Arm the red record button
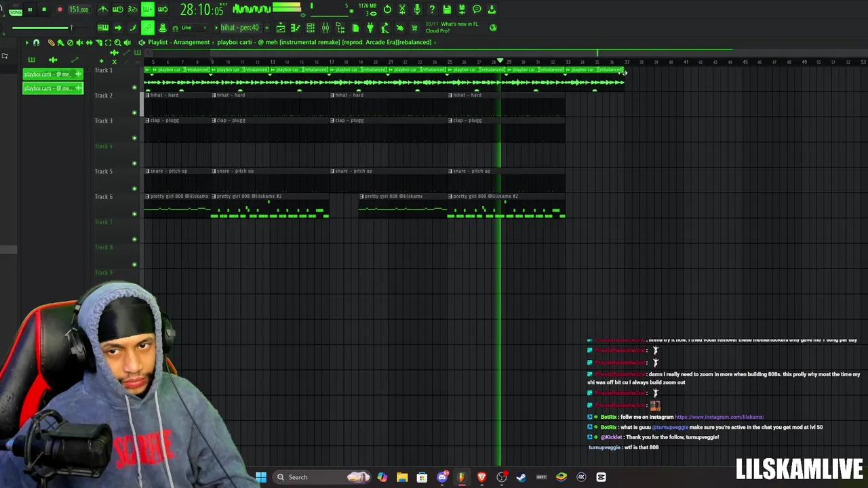 60,9
